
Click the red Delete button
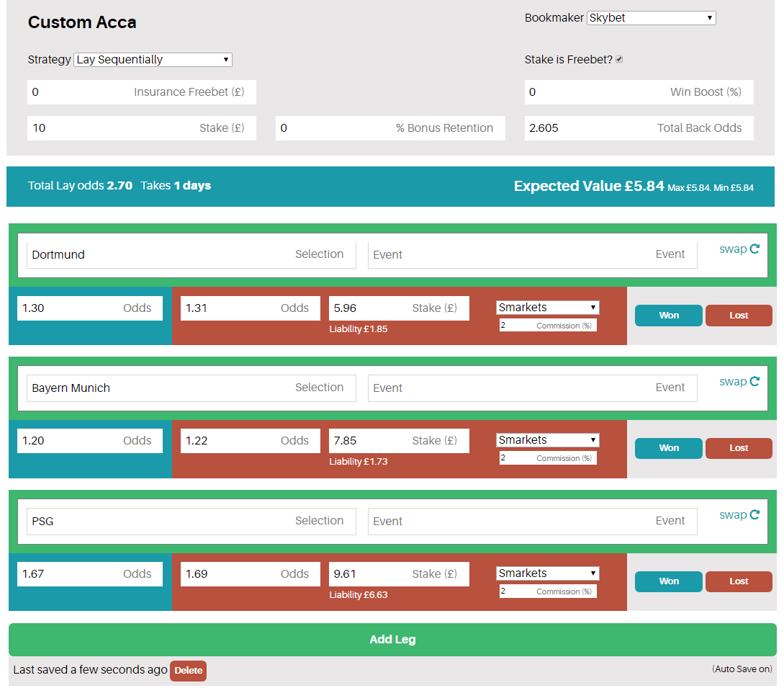point(188,671)
